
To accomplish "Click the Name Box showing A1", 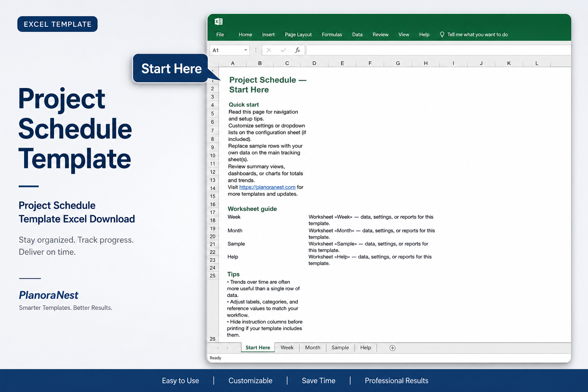I will pos(229,50).
